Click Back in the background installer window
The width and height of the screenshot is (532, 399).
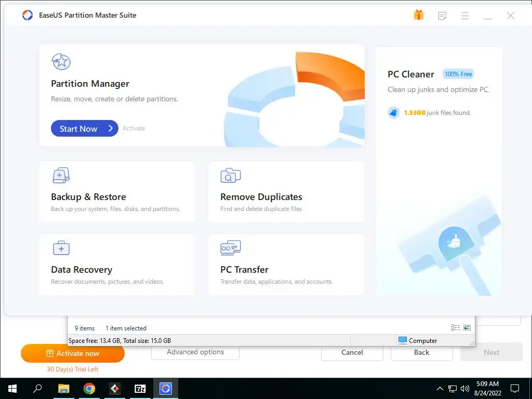421,353
